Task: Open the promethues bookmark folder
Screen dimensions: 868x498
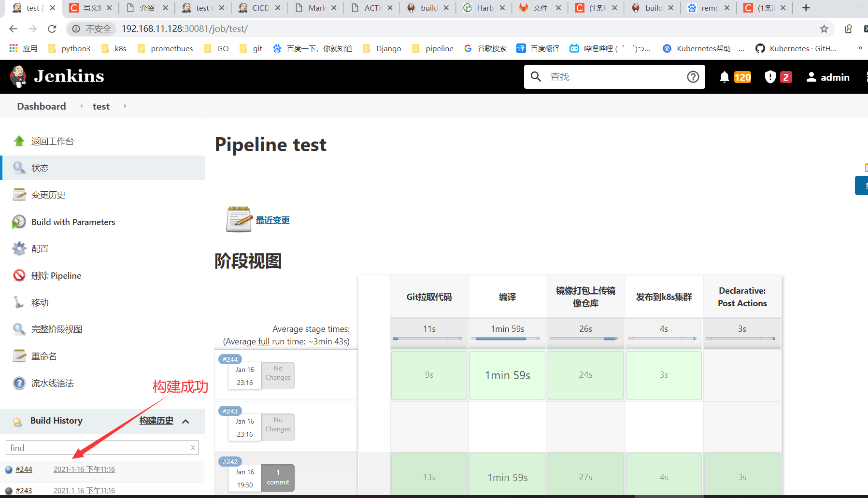Action: [166, 48]
